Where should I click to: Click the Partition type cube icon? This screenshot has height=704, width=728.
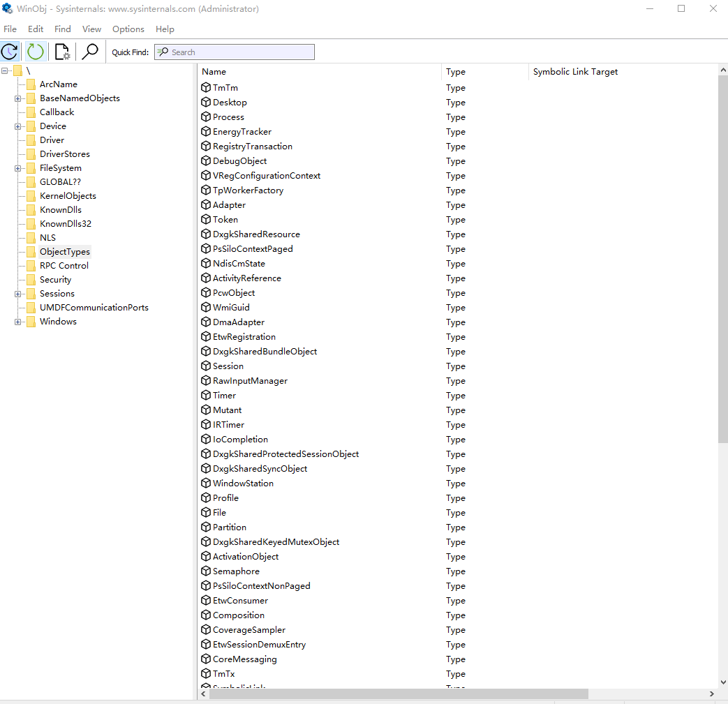(206, 527)
